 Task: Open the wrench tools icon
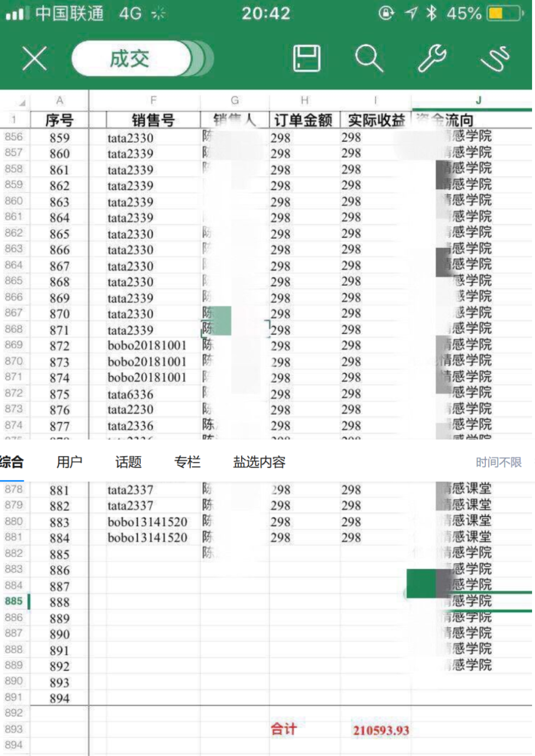[x=432, y=58]
